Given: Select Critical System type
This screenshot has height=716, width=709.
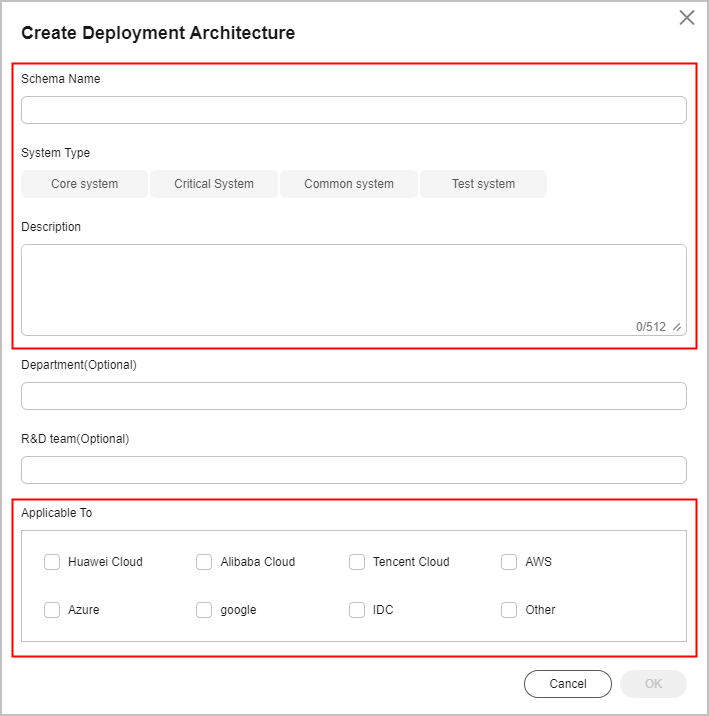Looking at the screenshot, I should pos(214,184).
